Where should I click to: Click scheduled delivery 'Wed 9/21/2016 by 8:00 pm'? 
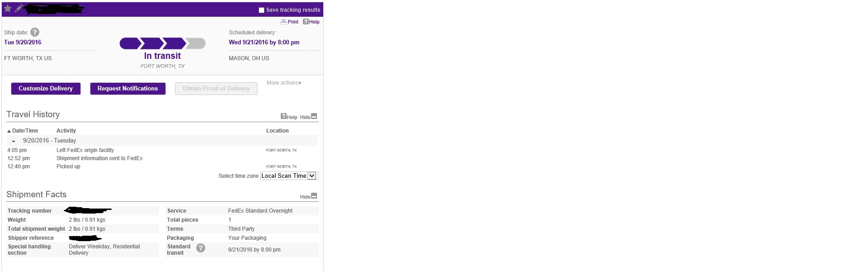(264, 42)
